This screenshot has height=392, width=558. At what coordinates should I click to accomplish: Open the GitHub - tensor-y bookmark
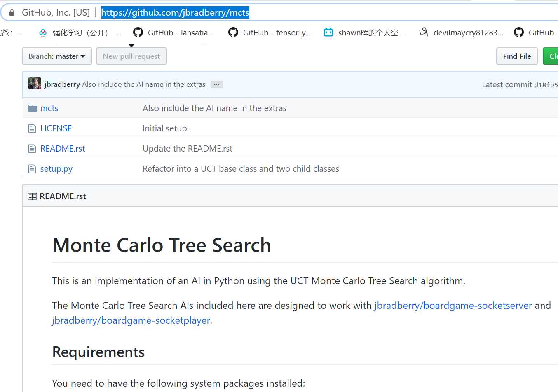[x=270, y=33]
